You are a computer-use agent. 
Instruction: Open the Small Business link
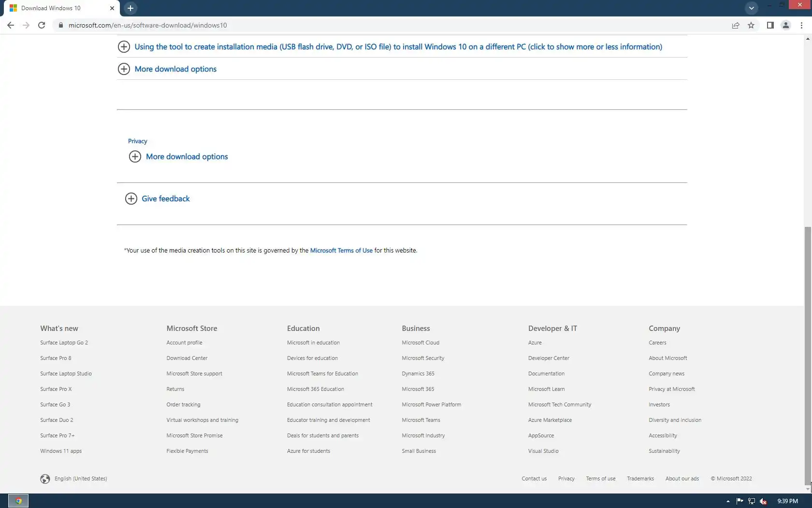point(419,451)
